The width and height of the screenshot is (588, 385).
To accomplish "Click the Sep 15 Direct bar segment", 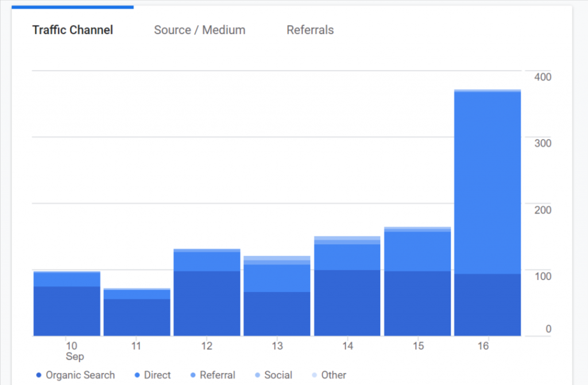I will 417,251.
